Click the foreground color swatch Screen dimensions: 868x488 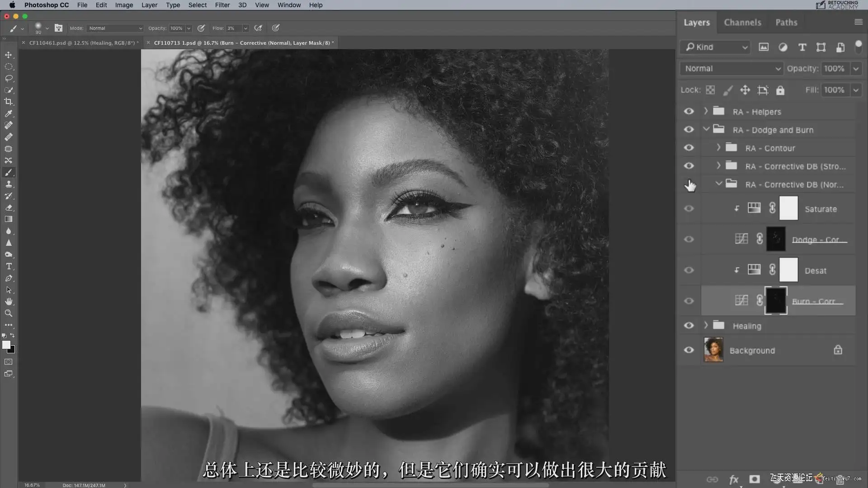pyautogui.click(x=6, y=345)
